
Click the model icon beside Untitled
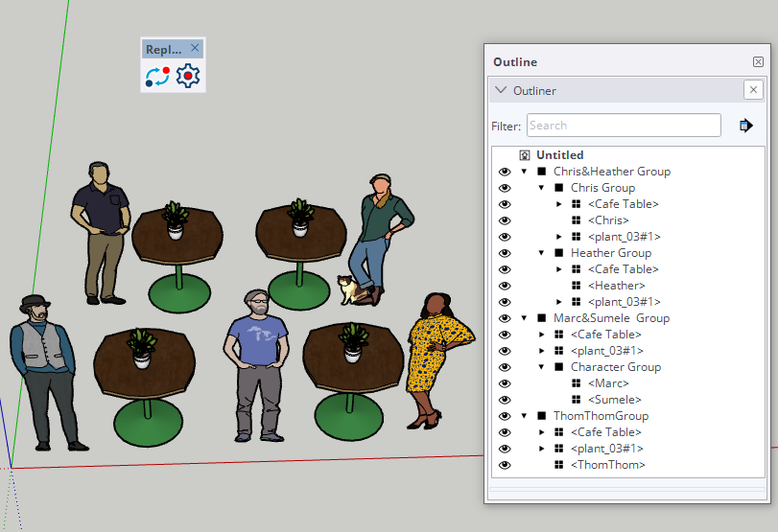coord(525,155)
